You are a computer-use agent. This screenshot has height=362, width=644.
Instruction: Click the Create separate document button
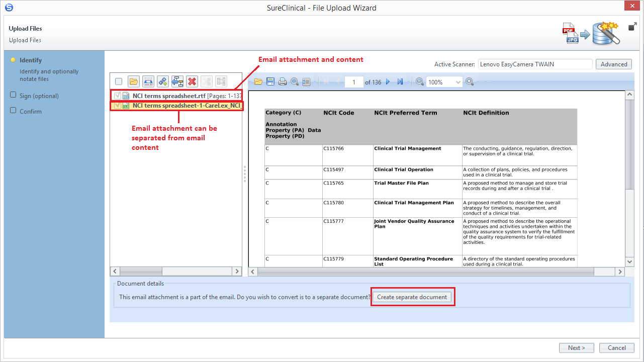(x=412, y=297)
